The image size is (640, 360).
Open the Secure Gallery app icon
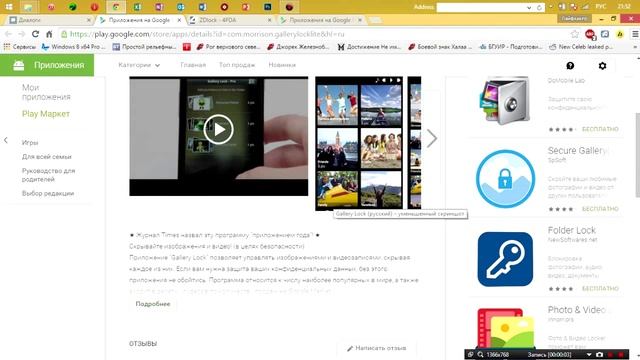(x=505, y=179)
